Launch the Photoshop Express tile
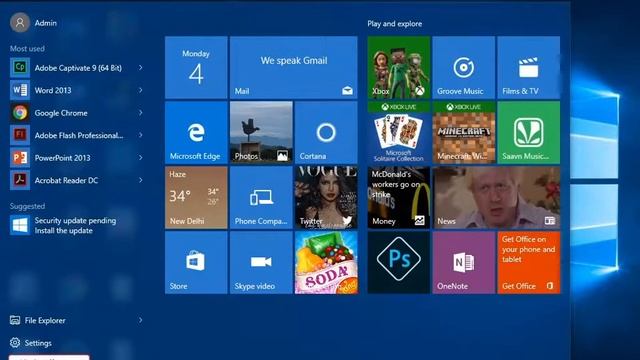 click(398, 262)
